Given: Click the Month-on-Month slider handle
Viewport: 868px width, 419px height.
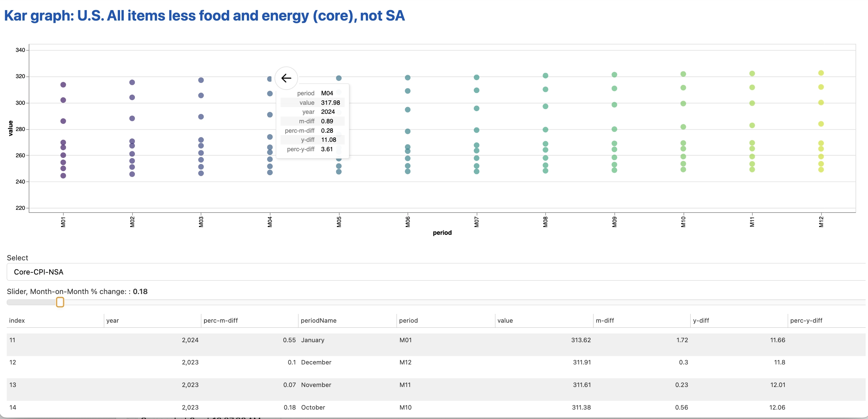Looking at the screenshot, I should [60, 302].
